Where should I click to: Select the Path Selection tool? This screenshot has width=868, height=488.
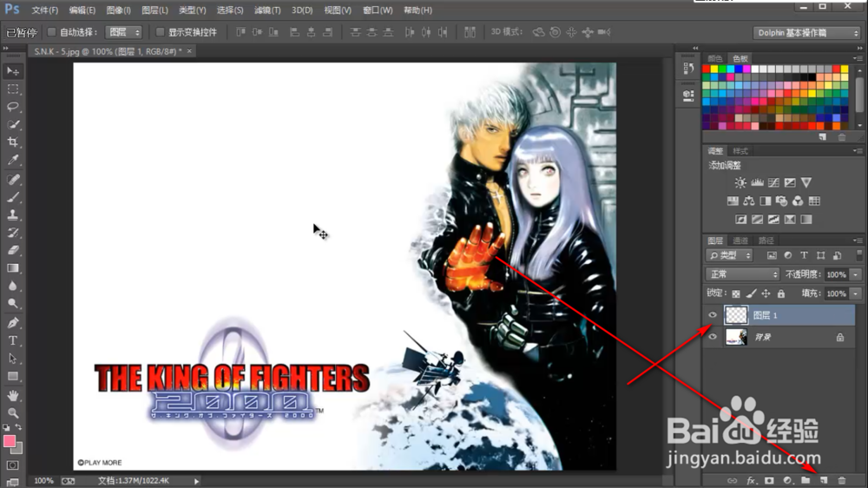point(13,359)
